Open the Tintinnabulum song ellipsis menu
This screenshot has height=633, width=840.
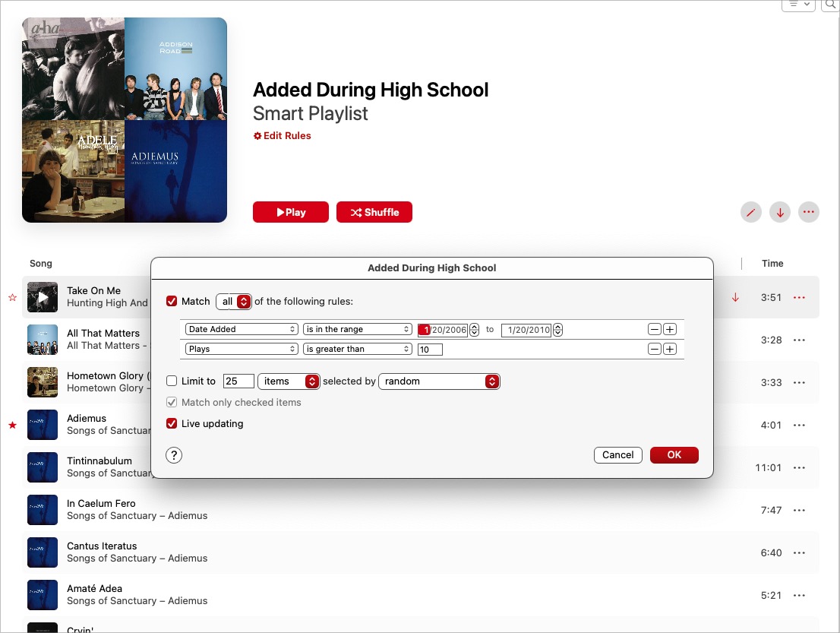[799, 468]
